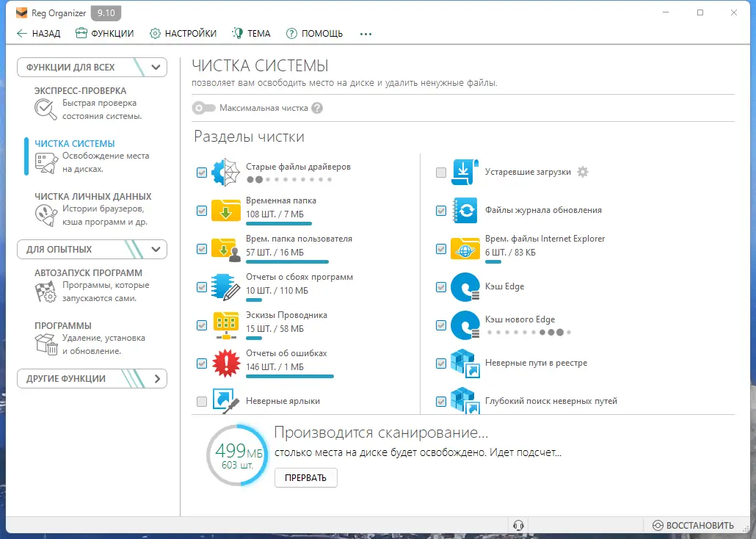Image resolution: width=756 pixels, height=539 pixels.
Task: Toggle the Максимальная чистка switch
Action: click(203, 108)
